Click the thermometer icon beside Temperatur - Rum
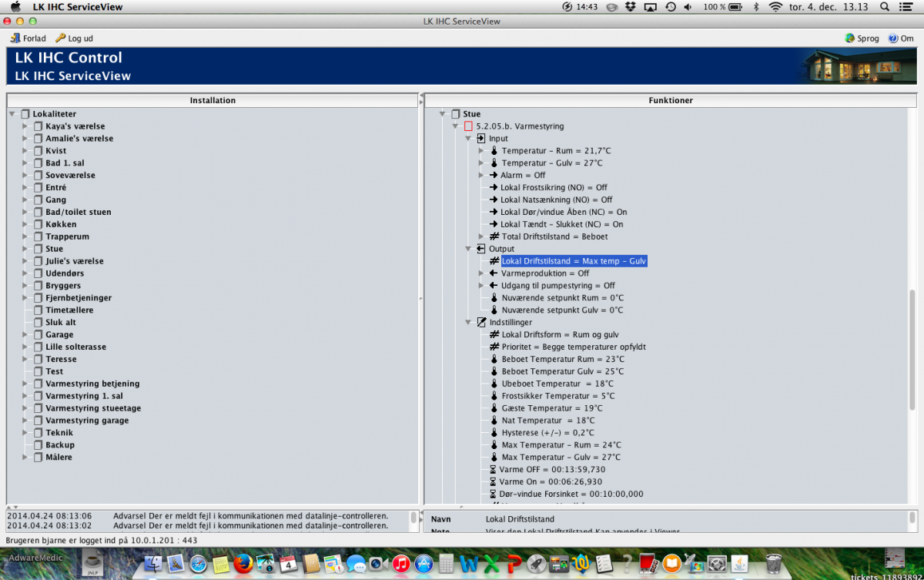The height and width of the screenshot is (580, 924). click(494, 151)
